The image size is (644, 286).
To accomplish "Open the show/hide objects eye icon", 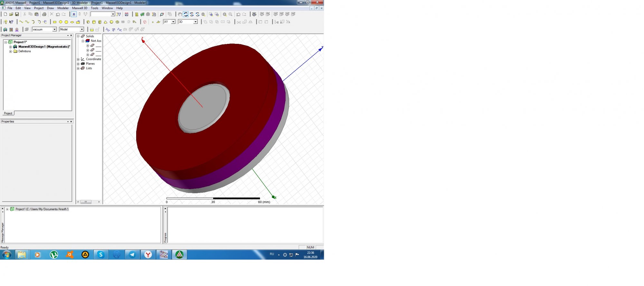I will pos(254,14).
